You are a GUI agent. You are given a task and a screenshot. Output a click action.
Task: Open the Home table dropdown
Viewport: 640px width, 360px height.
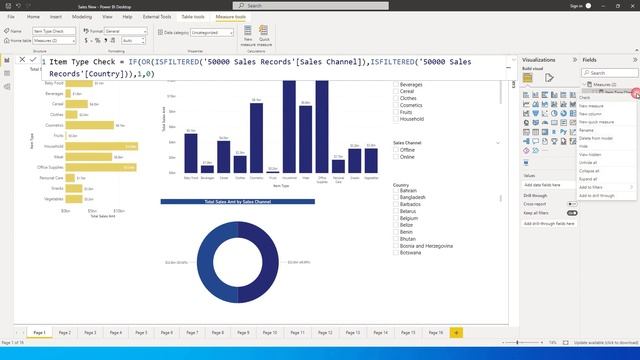tap(54, 41)
